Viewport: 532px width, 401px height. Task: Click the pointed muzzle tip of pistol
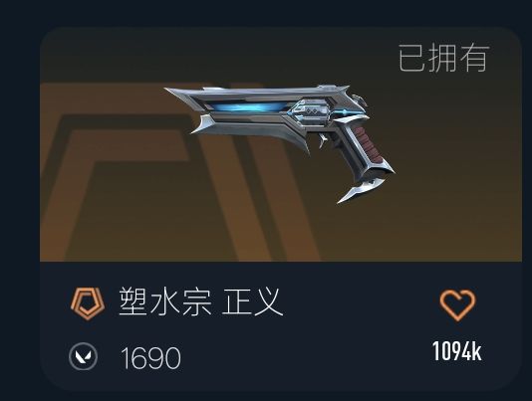tap(173, 92)
